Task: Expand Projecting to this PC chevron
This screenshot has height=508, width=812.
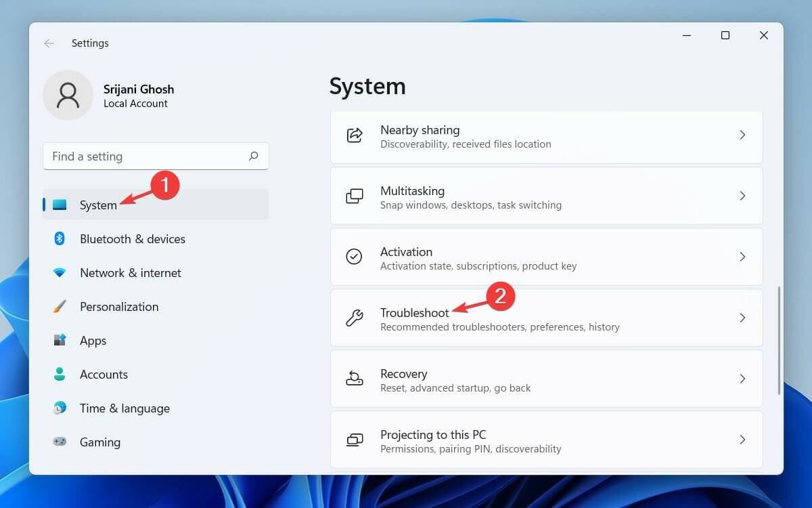Action: click(742, 440)
